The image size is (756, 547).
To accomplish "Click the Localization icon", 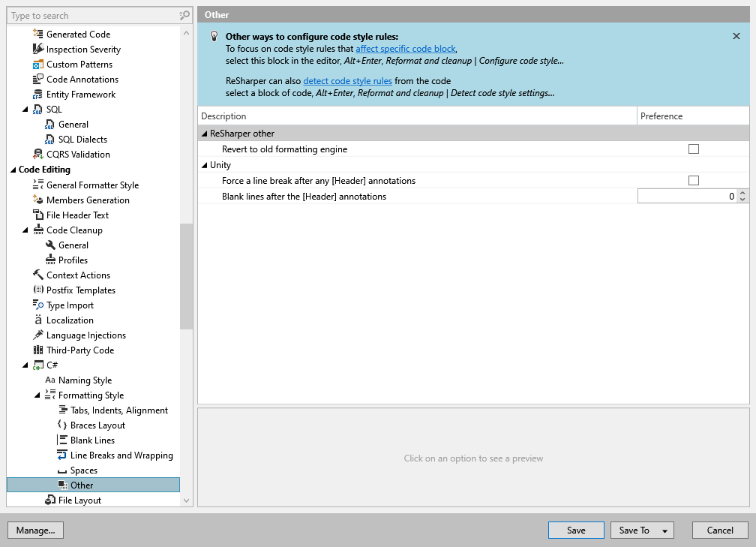I will tap(38, 320).
